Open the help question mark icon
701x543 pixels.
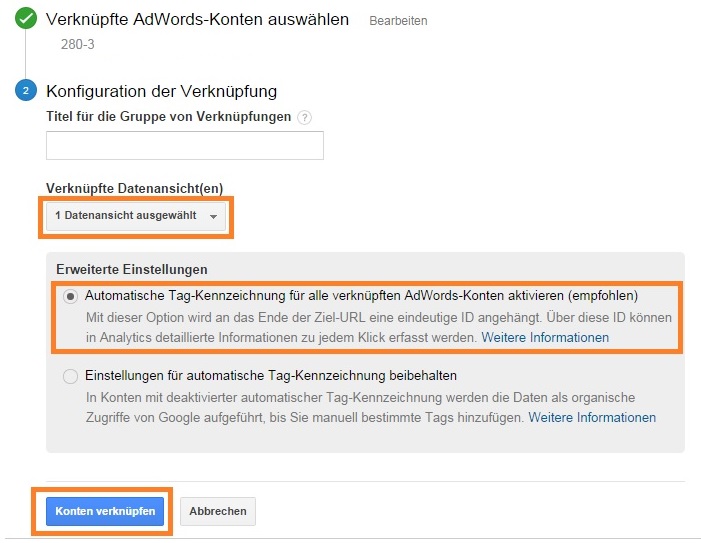click(304, 118)
